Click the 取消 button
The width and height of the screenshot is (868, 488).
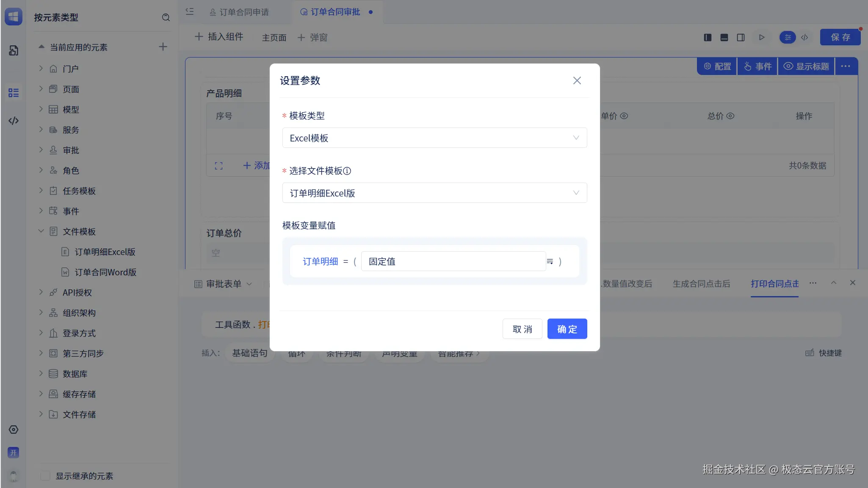[x=522, y=329]
